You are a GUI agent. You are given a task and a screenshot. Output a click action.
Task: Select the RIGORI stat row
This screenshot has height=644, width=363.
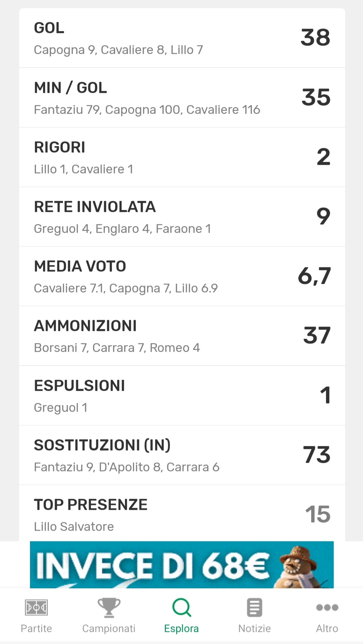(182, 157)
